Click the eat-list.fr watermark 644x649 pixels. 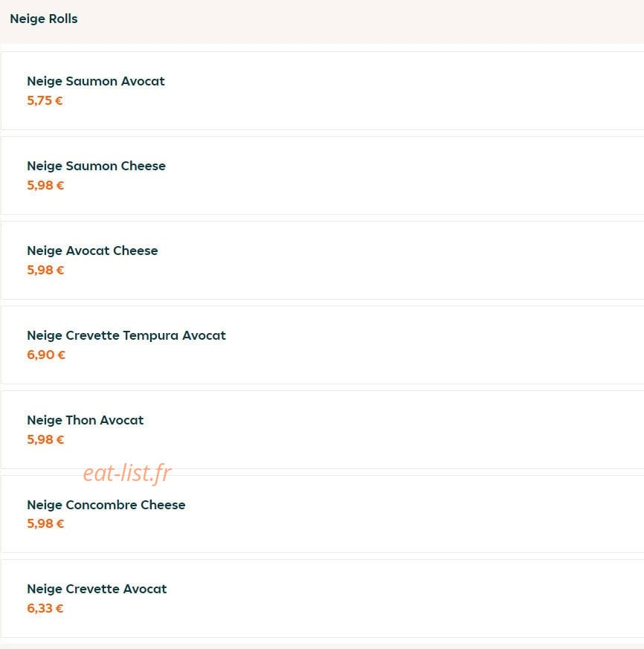pyautogui.click(x=126, y=473)
